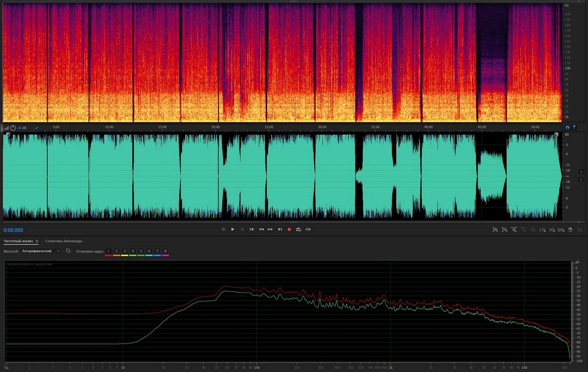Image resolution: width=588 pixels, height=372 pixels.
Task: Toggle channel 2 enable button
Action: [x=581, y=179]
